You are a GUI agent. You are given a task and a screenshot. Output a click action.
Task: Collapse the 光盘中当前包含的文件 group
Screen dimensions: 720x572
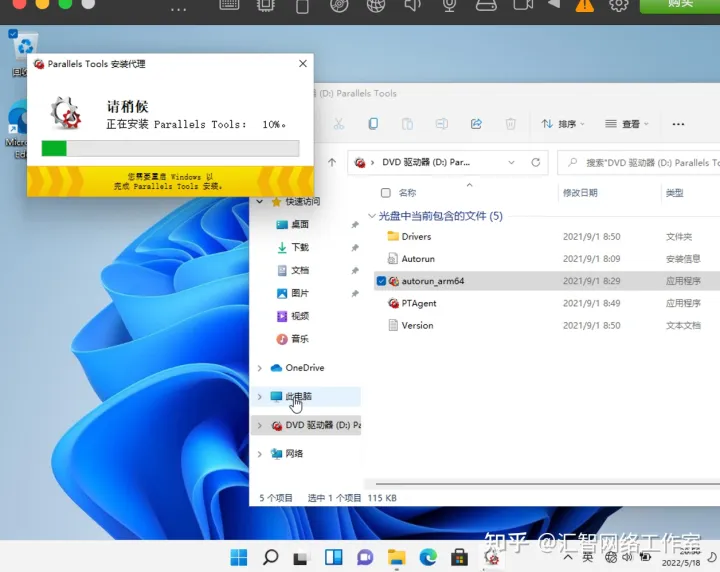[372, 216]
